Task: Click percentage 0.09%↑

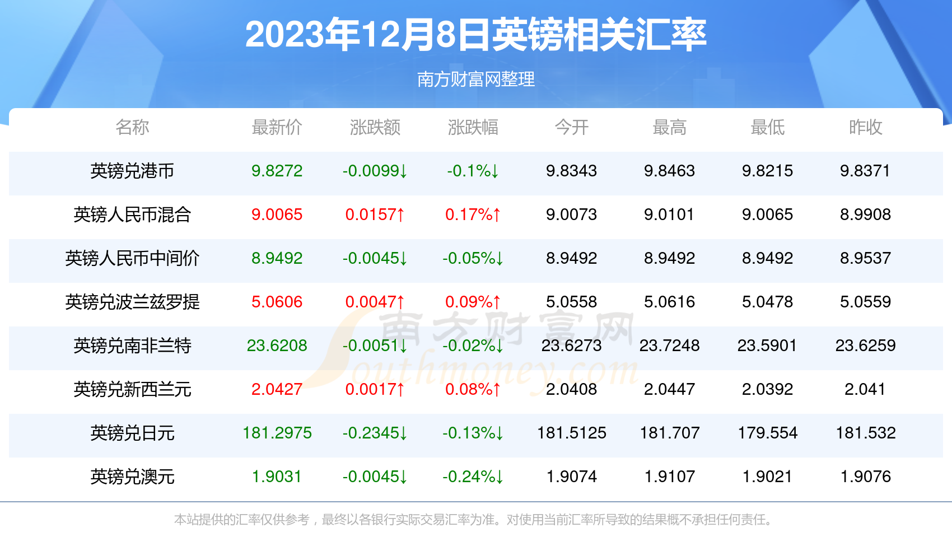Action: 473,302
